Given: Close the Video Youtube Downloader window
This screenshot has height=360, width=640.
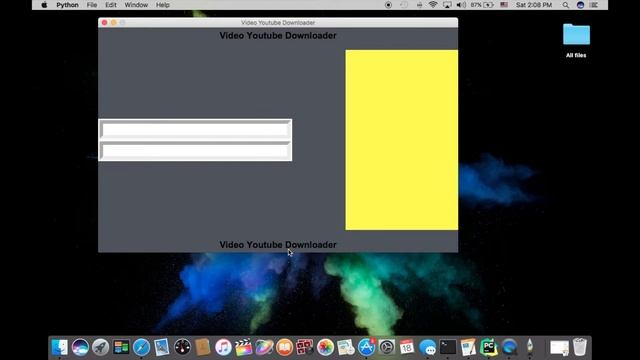Looking at the screenshot, I should coord(104,23).
